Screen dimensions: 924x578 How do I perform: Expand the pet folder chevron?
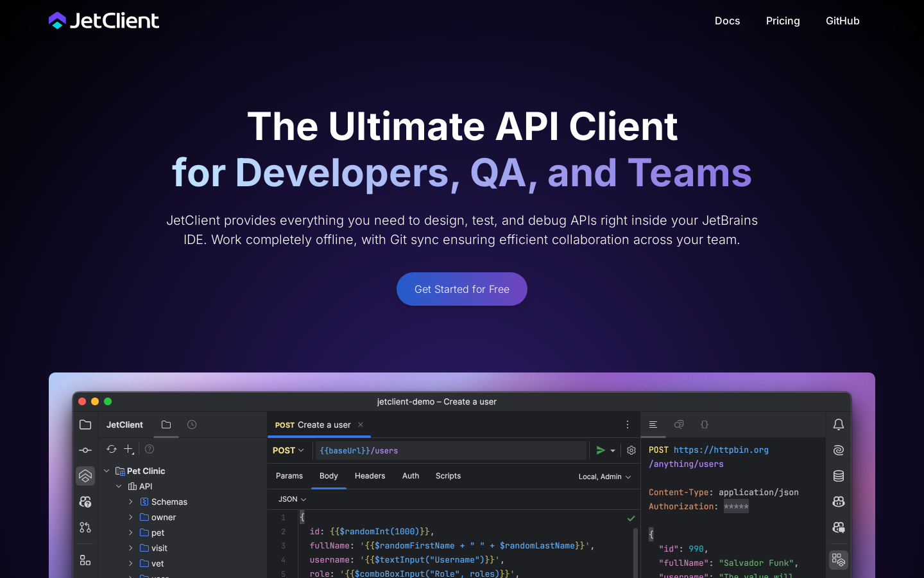pyautogui.click(x=131, y=532)
